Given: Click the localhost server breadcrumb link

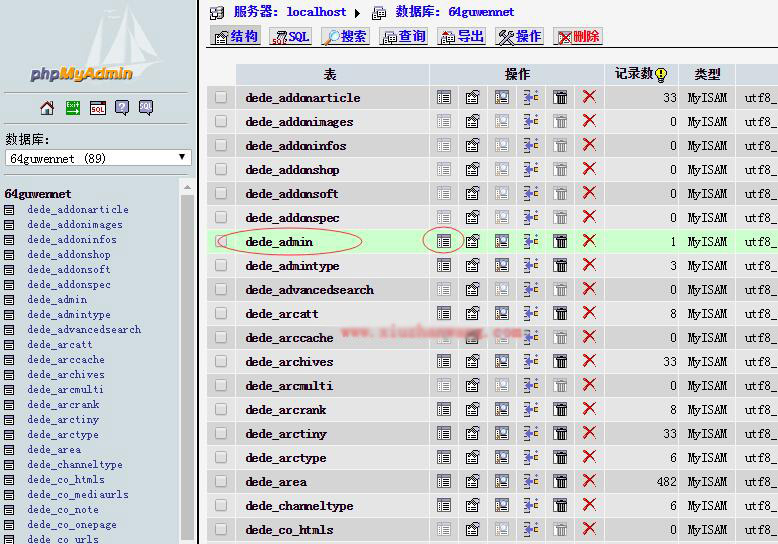Looking at the screenshot, I should 315,12.
